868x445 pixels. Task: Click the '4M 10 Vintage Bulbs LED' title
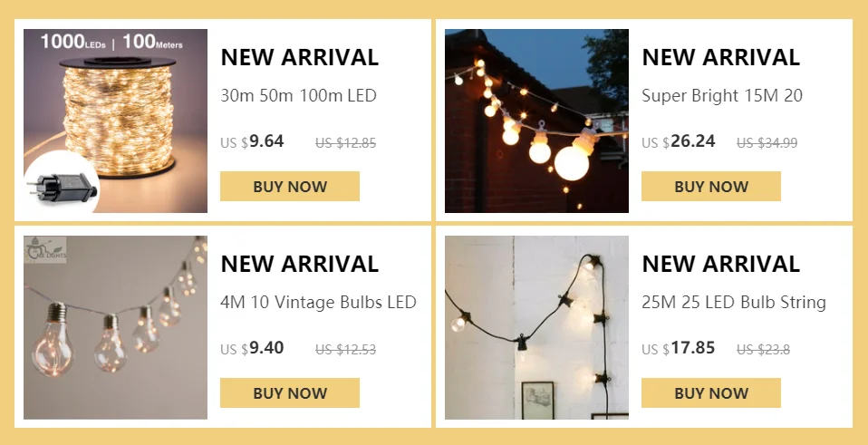(318, 302)
